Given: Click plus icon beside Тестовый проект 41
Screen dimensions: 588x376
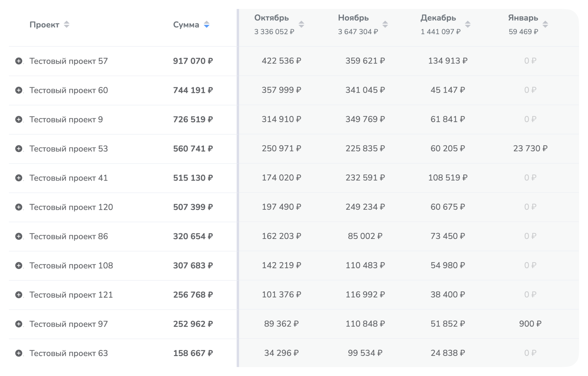Looking at the screenshot, I should [x=19, y=178].
